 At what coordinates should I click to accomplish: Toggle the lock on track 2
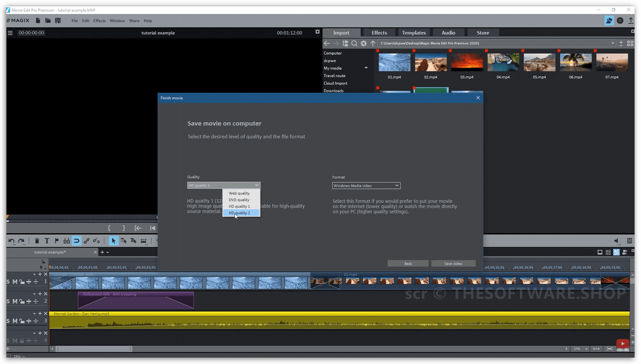coord(22,301)
